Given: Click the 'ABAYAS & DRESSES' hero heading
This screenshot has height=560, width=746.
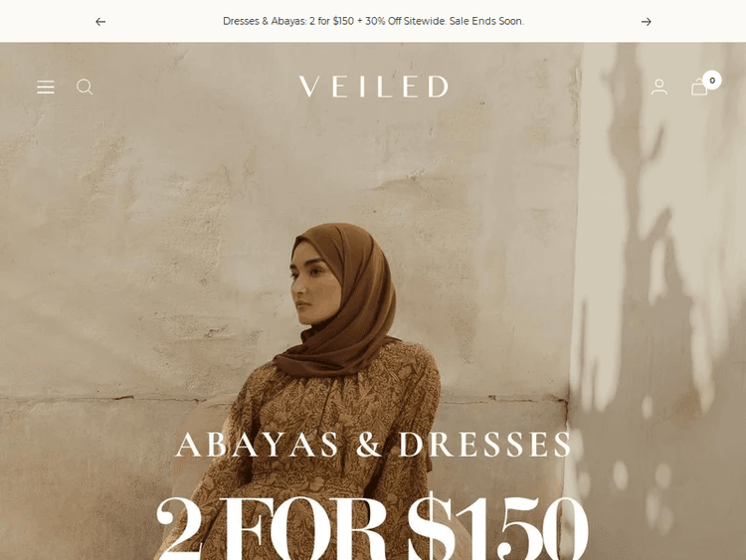Looking at the screenshot, I should pyautogui.click(x=373, y=445).
